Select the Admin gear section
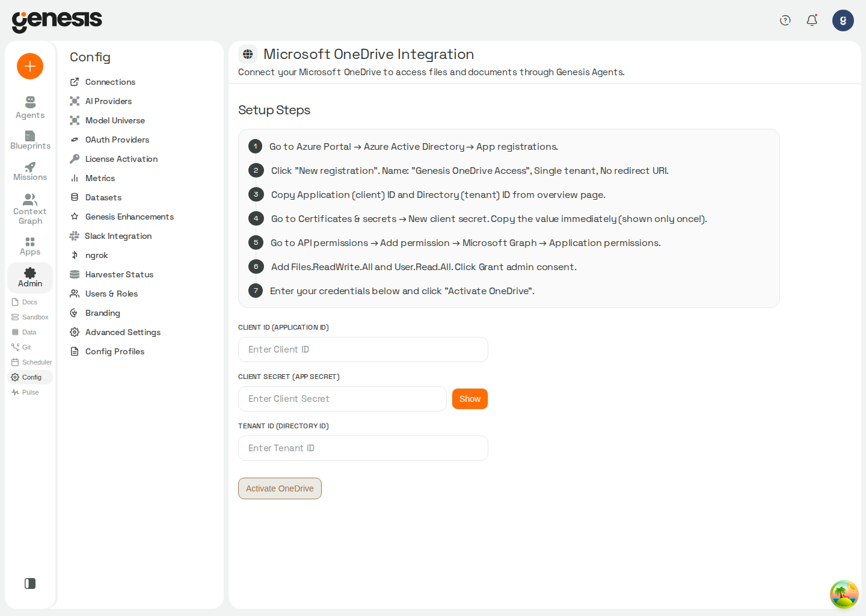 coord(30,277)
